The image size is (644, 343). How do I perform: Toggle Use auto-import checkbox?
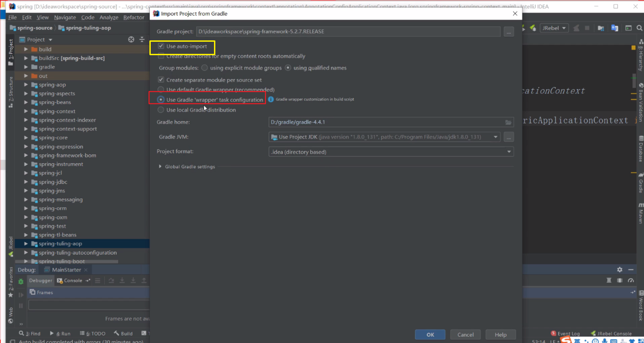pos(161,46)
